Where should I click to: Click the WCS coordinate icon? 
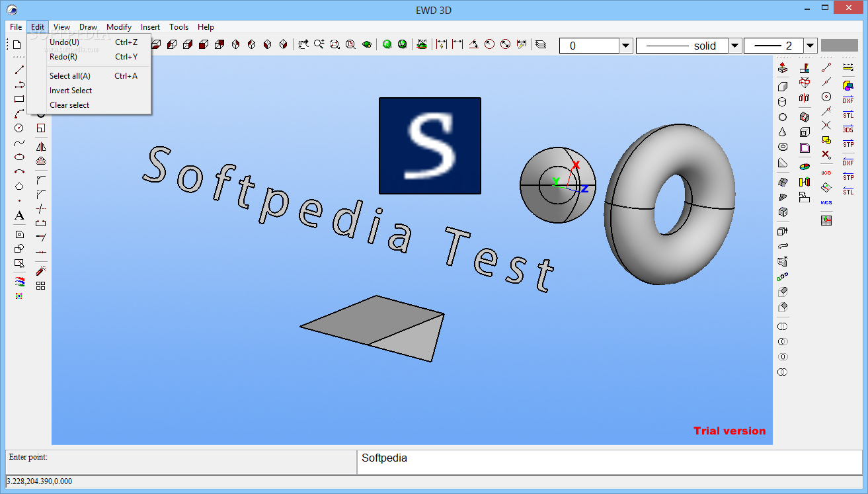[x=826, y=203]
